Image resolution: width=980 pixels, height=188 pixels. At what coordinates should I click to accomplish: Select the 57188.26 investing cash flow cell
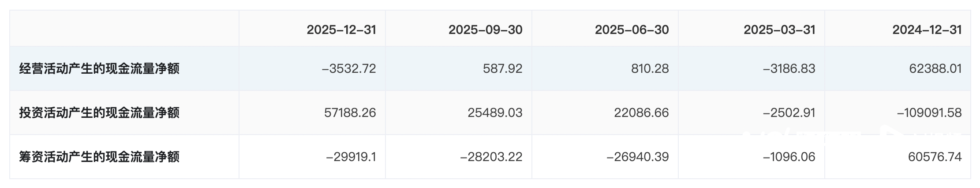click(350, 113)
